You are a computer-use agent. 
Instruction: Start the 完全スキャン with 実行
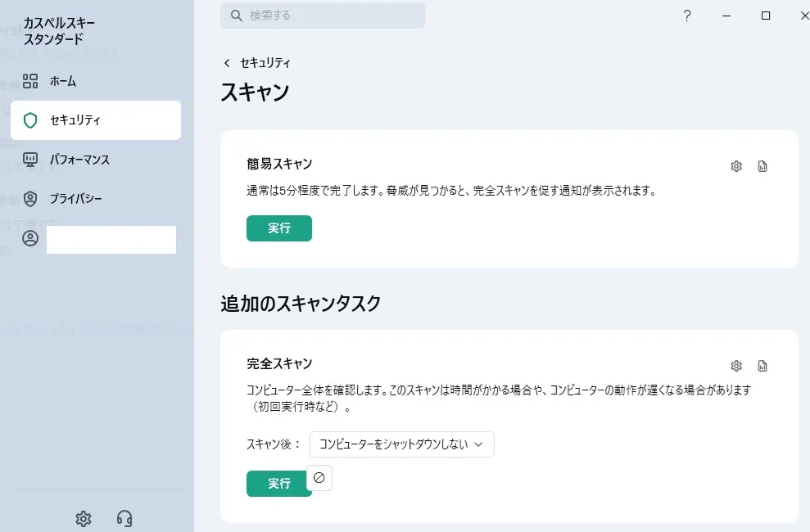(x=276, y=484)
